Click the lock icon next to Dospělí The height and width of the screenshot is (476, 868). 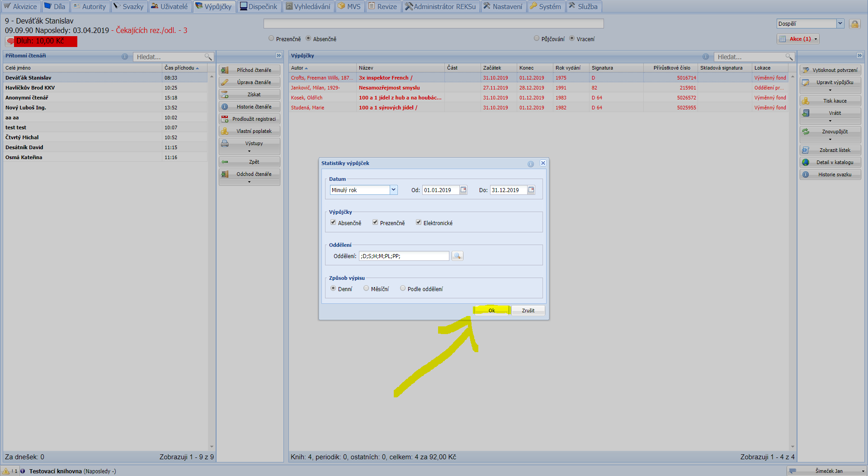tap(854, 24)
